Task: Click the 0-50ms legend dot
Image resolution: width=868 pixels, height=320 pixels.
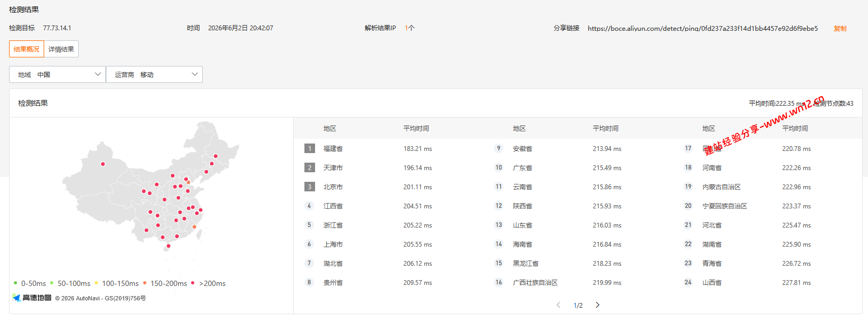Action: [x=15, y=283]
